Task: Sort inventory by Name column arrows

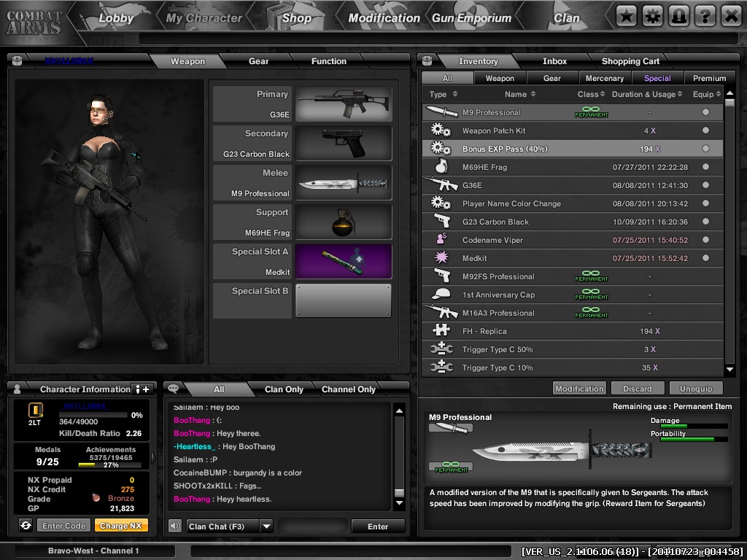Action: point(533,94)
